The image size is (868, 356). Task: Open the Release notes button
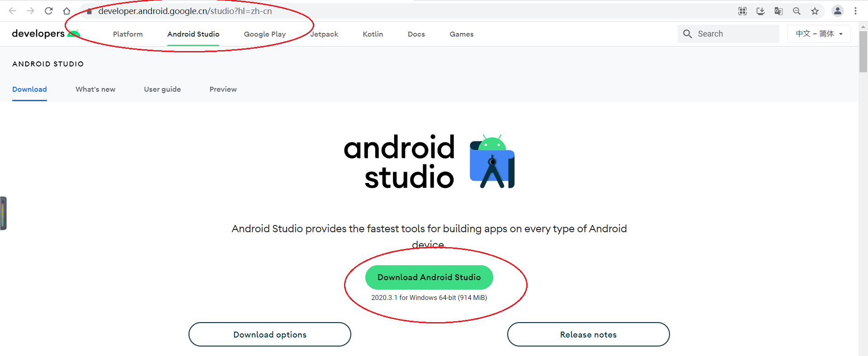click(x=588, y=334)
